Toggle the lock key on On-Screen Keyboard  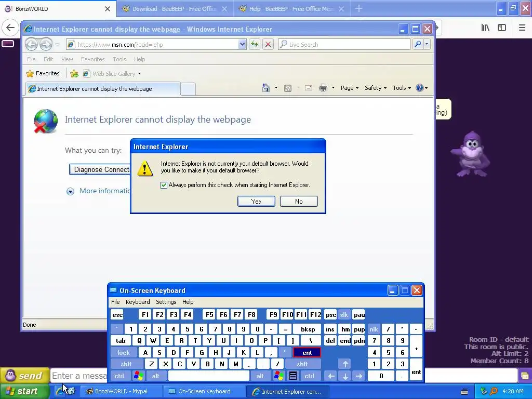point(124,353)
